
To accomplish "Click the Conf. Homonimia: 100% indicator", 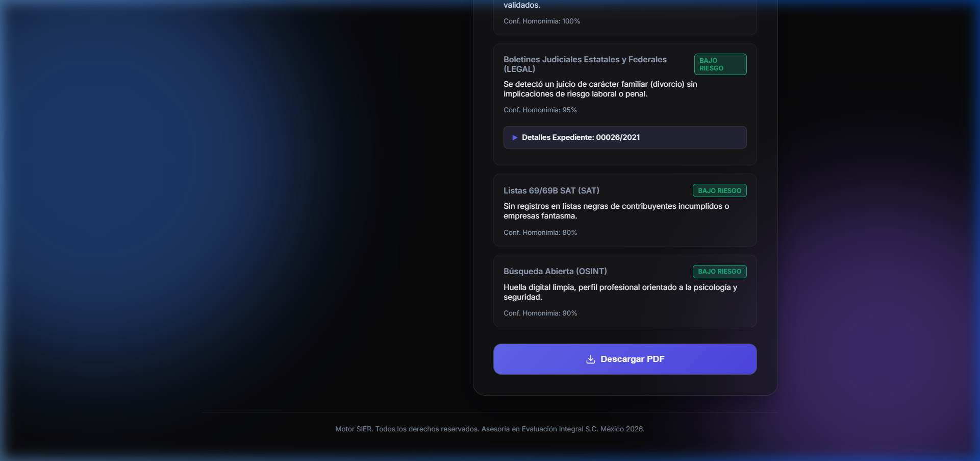I will tap(542, 21).
